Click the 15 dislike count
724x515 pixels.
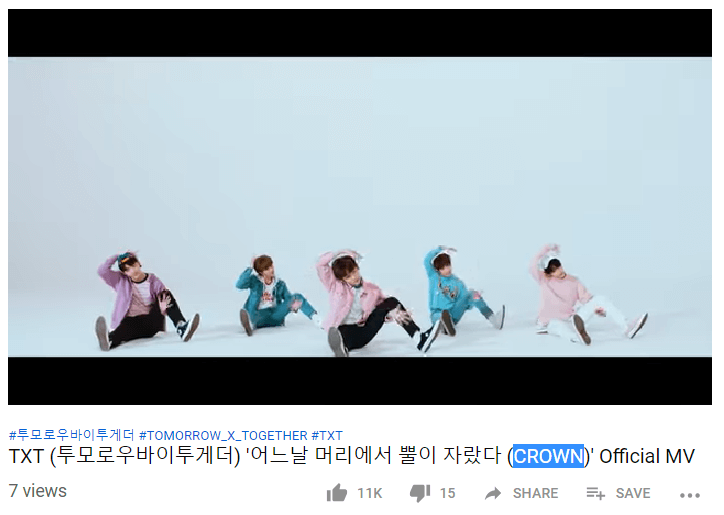click(x=447, y=493)
